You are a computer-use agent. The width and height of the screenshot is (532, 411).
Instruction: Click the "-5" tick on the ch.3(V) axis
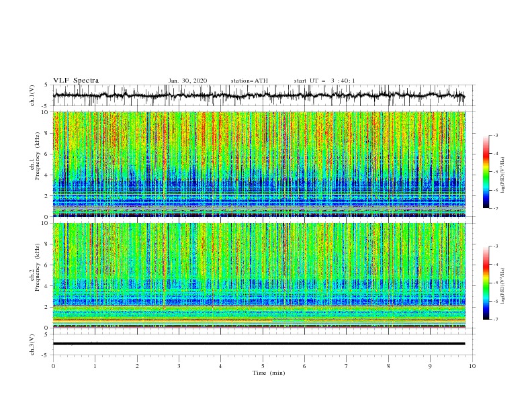click(46, 355)
